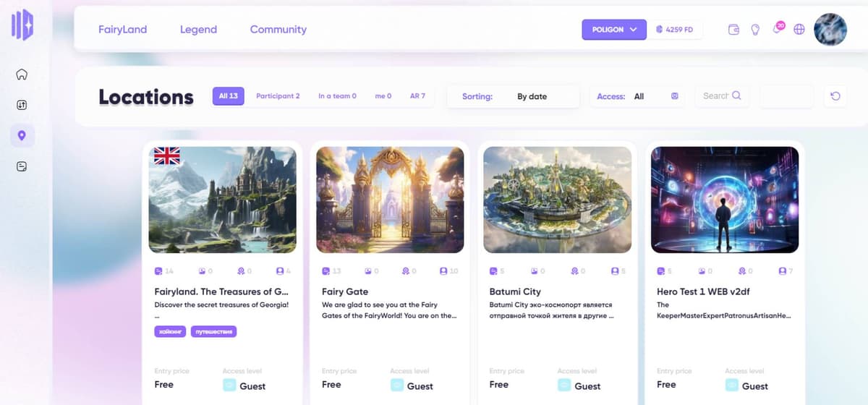The width and height of the screenshot is (868, 405).
Task: Open the Legend menu item
Action: pyautogui.click(x=198, y=30)
